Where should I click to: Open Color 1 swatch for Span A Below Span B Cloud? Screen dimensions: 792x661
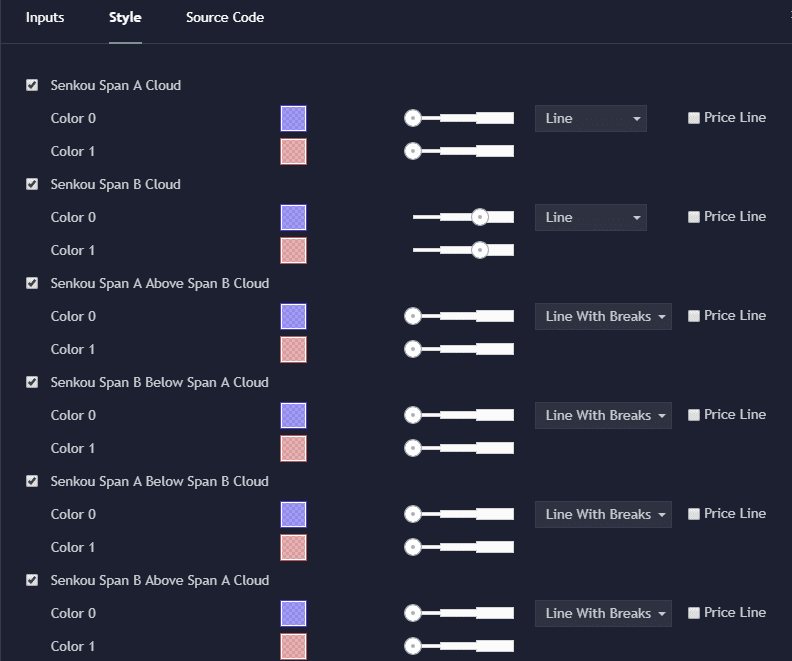click(293, 547)
